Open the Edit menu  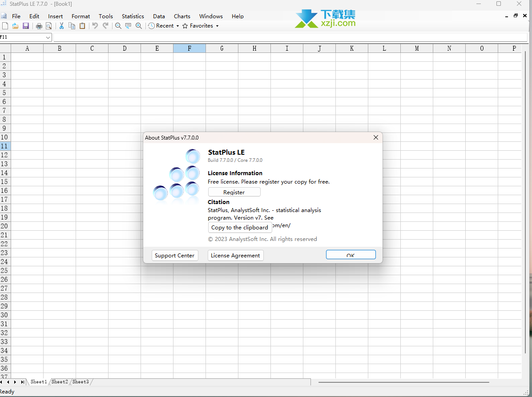pyautogui.click(x=34, y=16)
